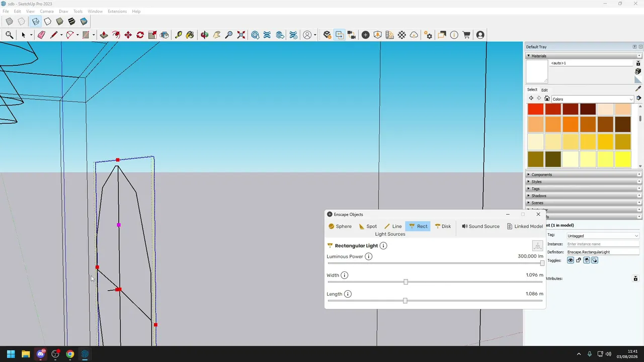
Task: Select the Follow Me tool
Action: (x=116, y=35)
